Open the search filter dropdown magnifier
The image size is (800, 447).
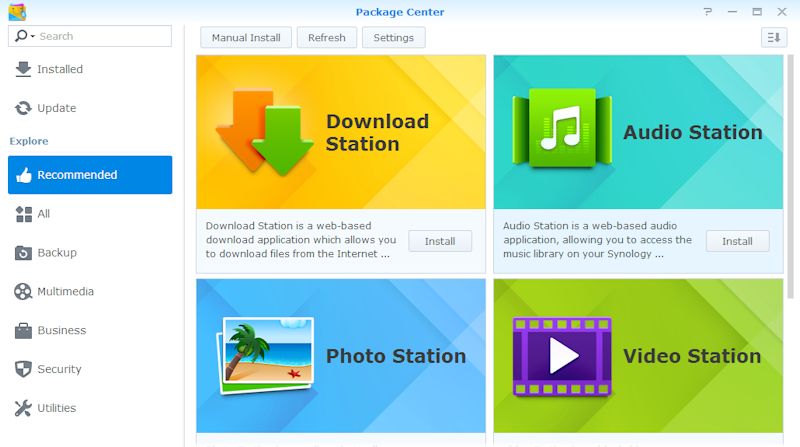[24, 36]
